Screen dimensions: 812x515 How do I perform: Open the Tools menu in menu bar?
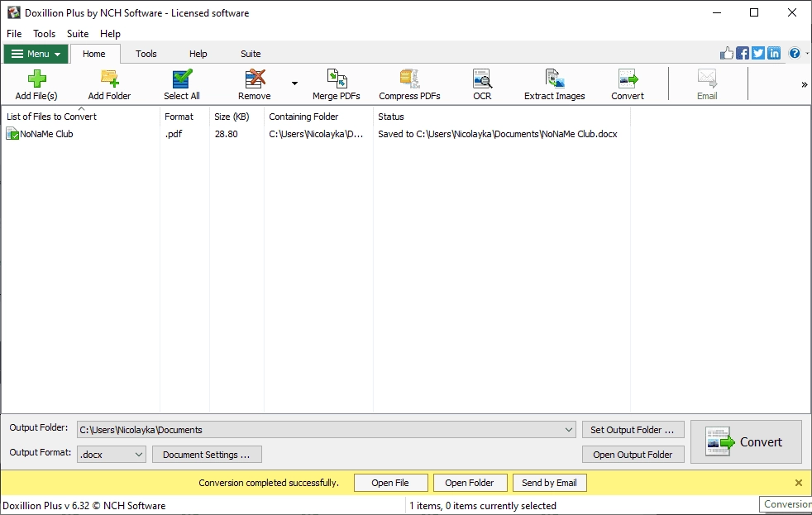tap(44, 34)
